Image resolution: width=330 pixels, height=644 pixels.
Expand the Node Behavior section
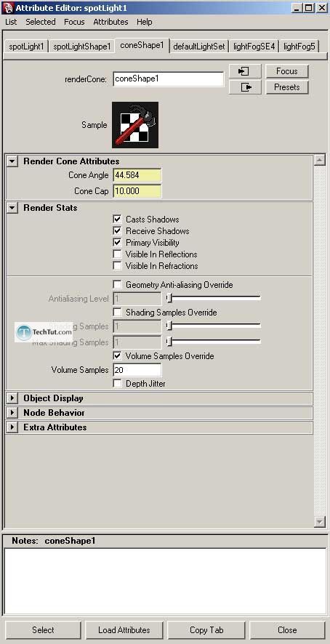12,412
